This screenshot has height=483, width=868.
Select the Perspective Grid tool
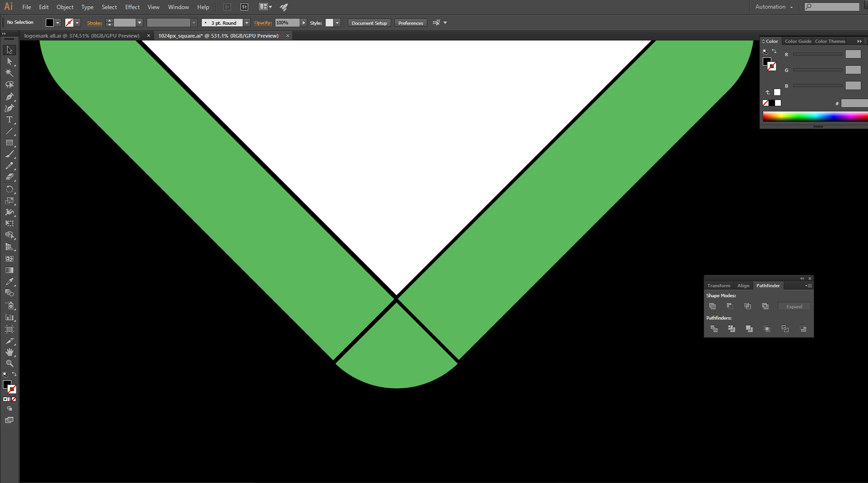click(x=10, y=247)
